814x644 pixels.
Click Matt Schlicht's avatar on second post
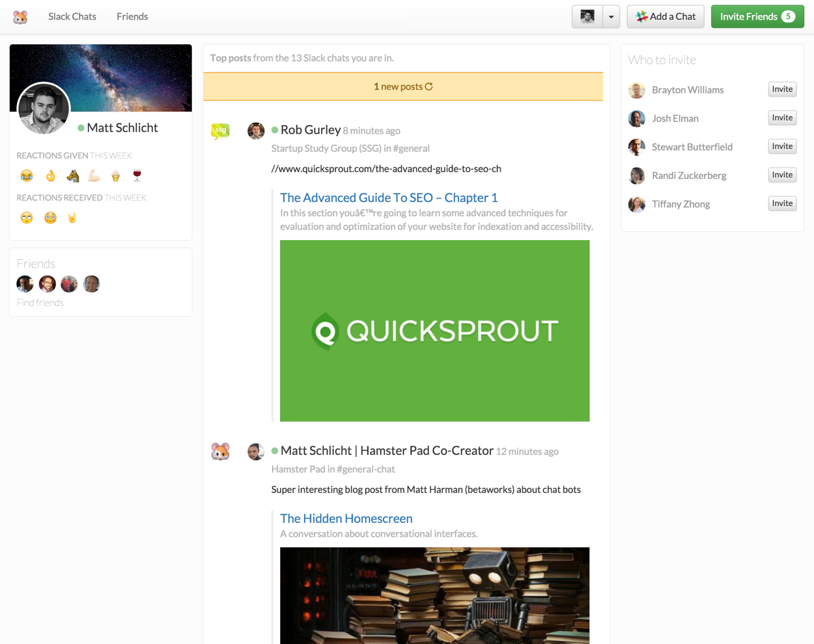[x=256, y=452]
